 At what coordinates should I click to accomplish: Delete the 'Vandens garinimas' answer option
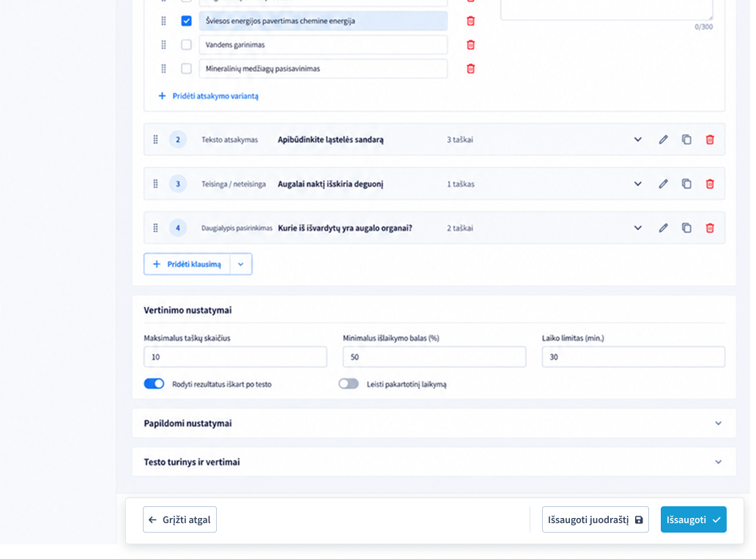[470, 45]
